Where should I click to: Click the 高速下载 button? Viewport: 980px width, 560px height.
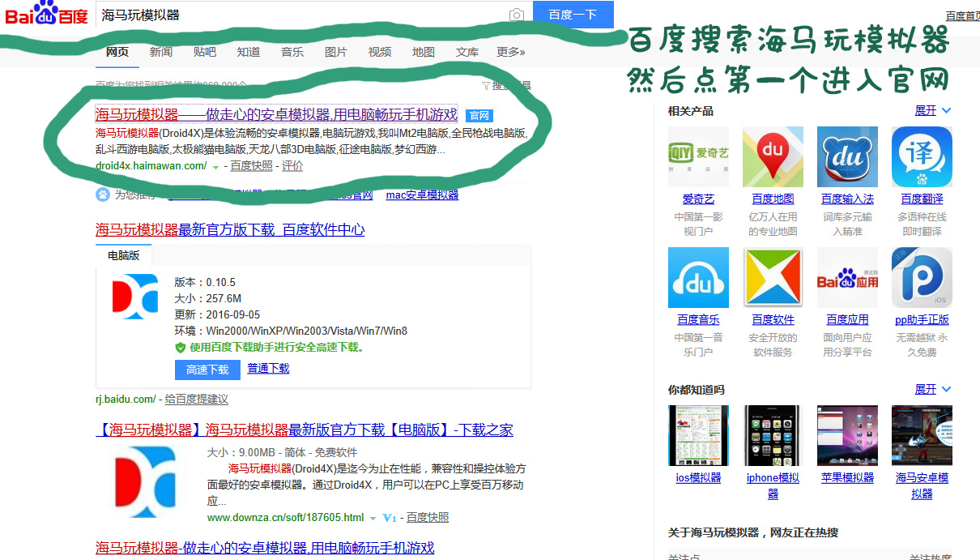(207, 370)
